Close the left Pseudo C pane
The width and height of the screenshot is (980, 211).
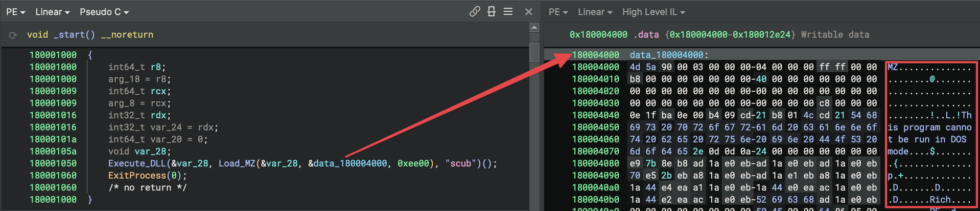(x=528, y=11)
